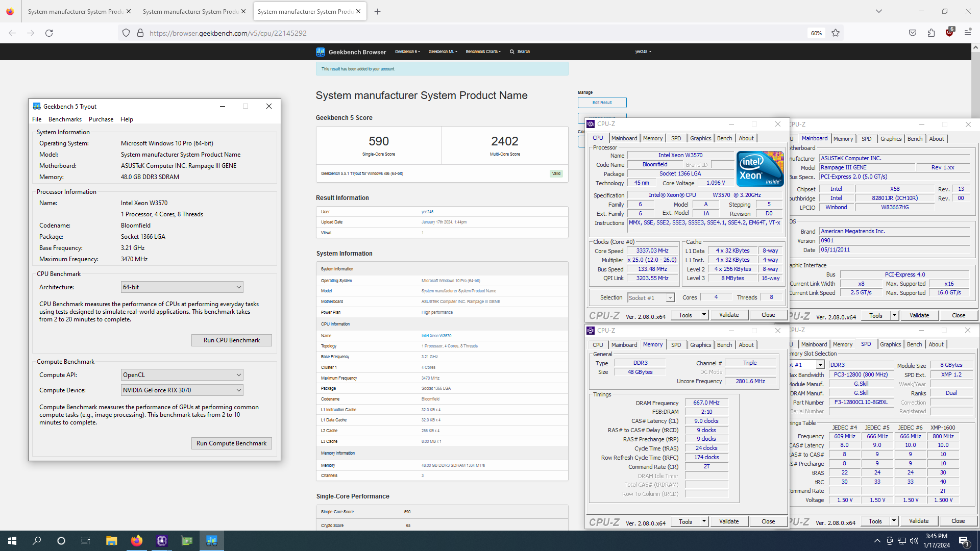Click Edit Result button under Manage

click(602, 103)
